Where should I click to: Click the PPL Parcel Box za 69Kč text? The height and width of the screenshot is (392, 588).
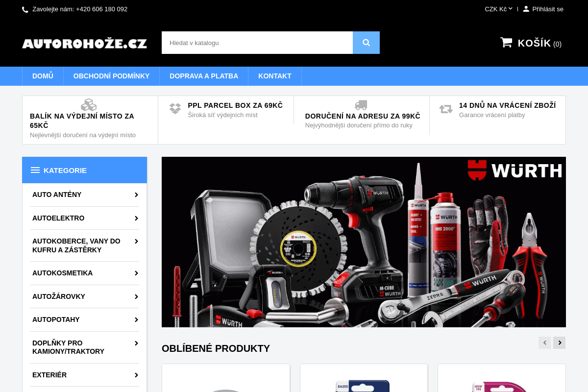235,105
